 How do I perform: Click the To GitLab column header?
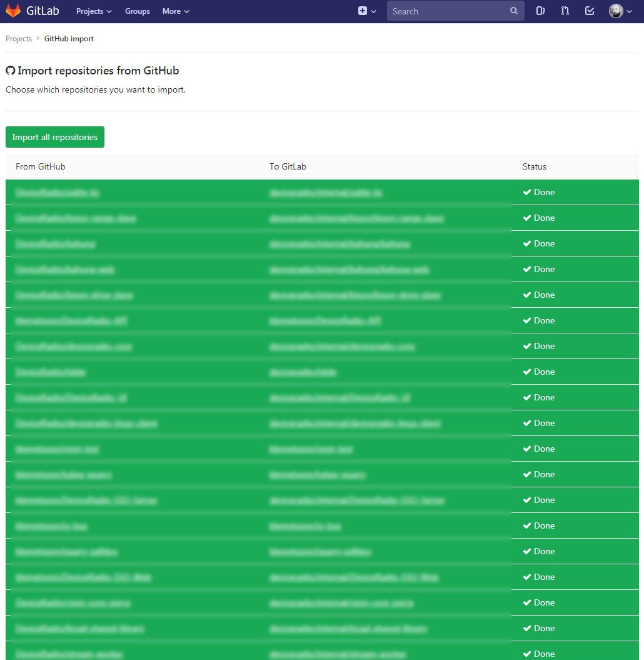coord(288,166)
